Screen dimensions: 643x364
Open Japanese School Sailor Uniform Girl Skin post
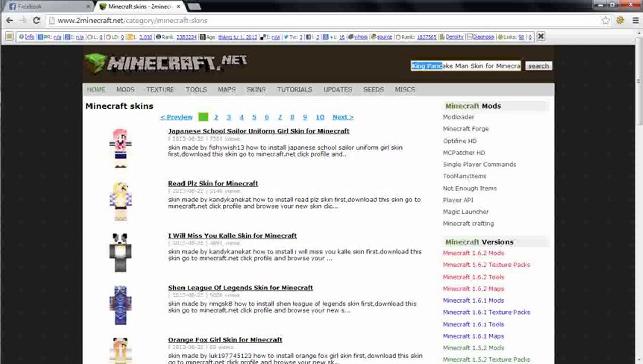coord(259,131)
